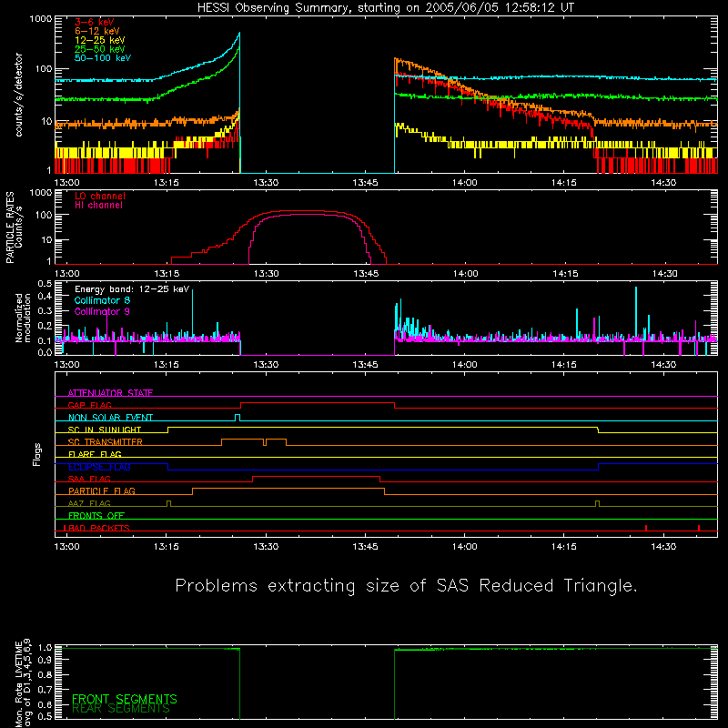Viewport: 728px width, 728px height.
Task: Click the SC TRANSMITTER flag label
Action: click(106, 442)
